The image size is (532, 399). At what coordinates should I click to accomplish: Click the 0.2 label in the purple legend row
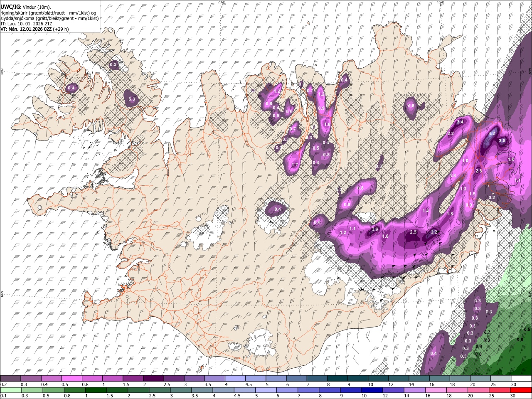point(3,384)
